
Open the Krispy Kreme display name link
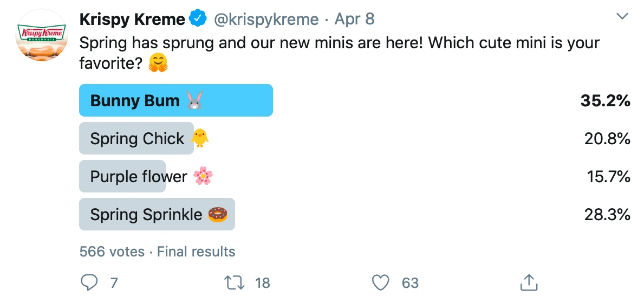[x=132, y=20]
